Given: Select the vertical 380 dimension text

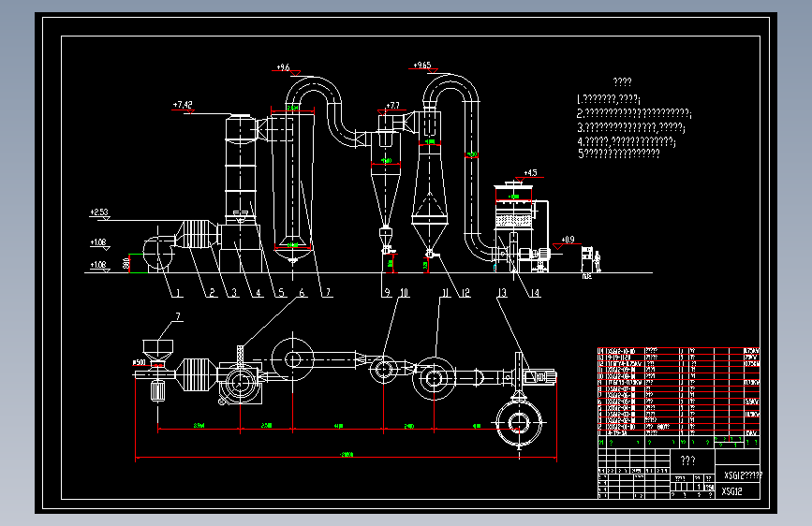Looking at the screenshot, I should (125, 264).
